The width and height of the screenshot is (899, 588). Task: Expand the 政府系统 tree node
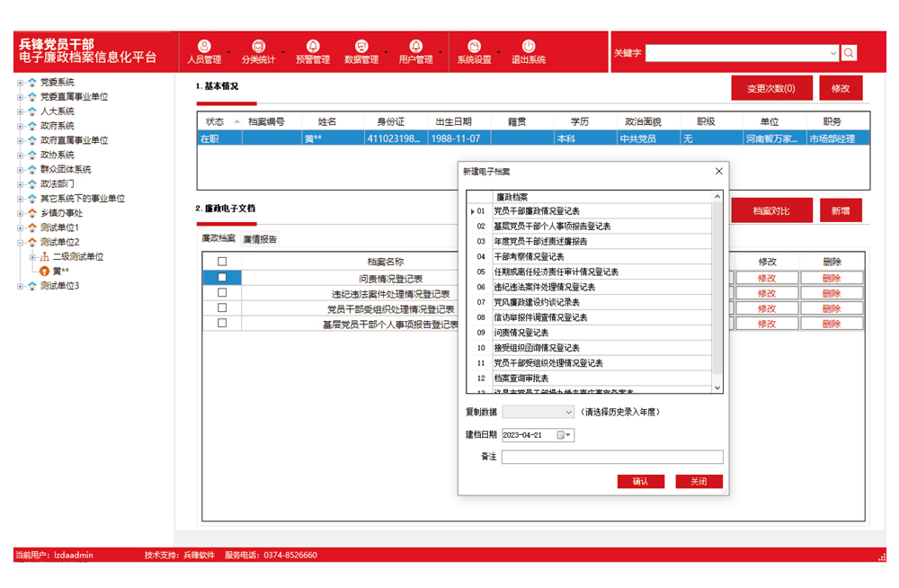[x=21, y=126]
